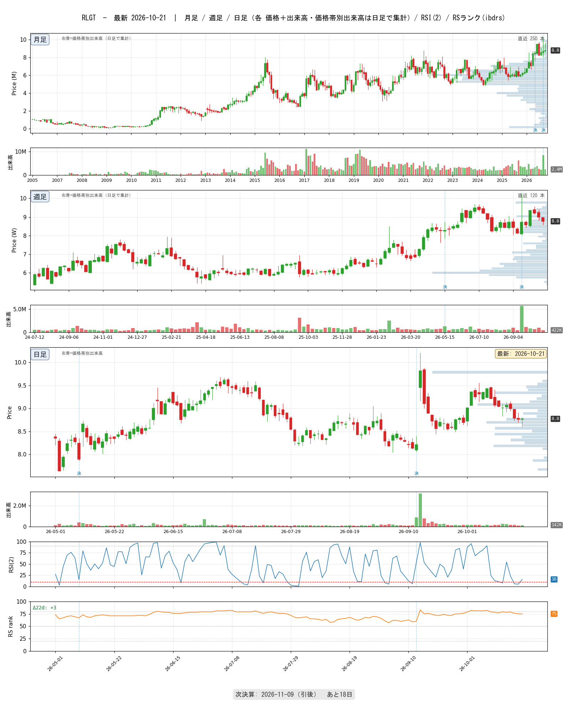This screenshot has width=588, height=706.
Task: Click the 142K daily volume tag
Action: tap(556, 525)
